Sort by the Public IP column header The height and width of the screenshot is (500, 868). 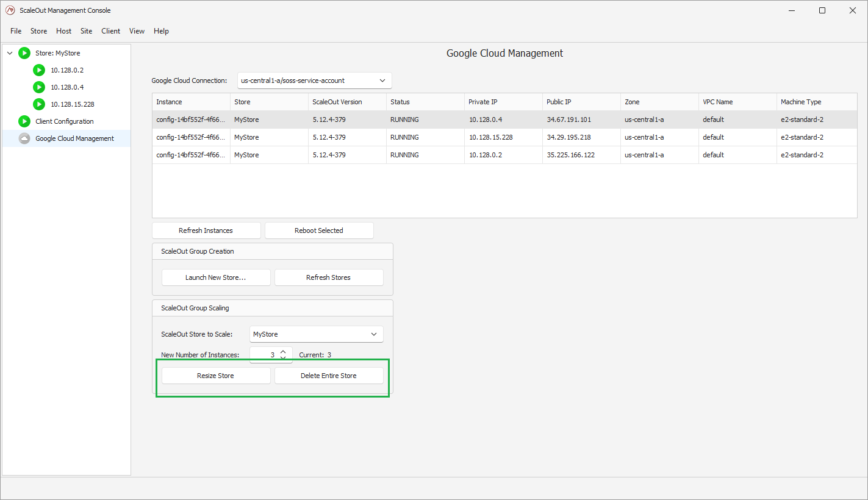pos(581,102)
